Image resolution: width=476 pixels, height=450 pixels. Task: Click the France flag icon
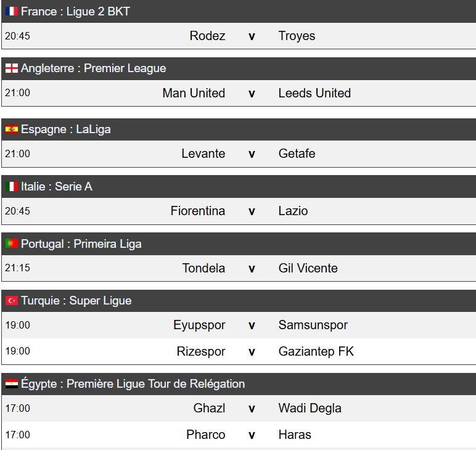tap(12, 12)
